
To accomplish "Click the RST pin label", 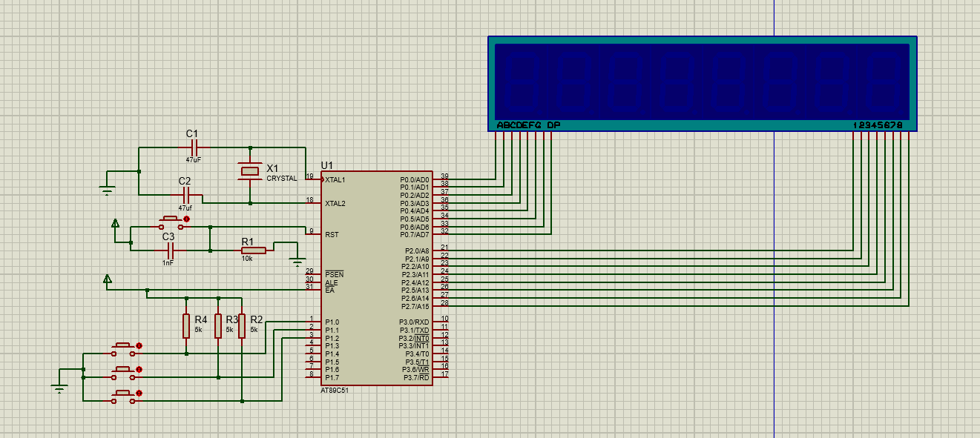I will [x=332, y=234].
